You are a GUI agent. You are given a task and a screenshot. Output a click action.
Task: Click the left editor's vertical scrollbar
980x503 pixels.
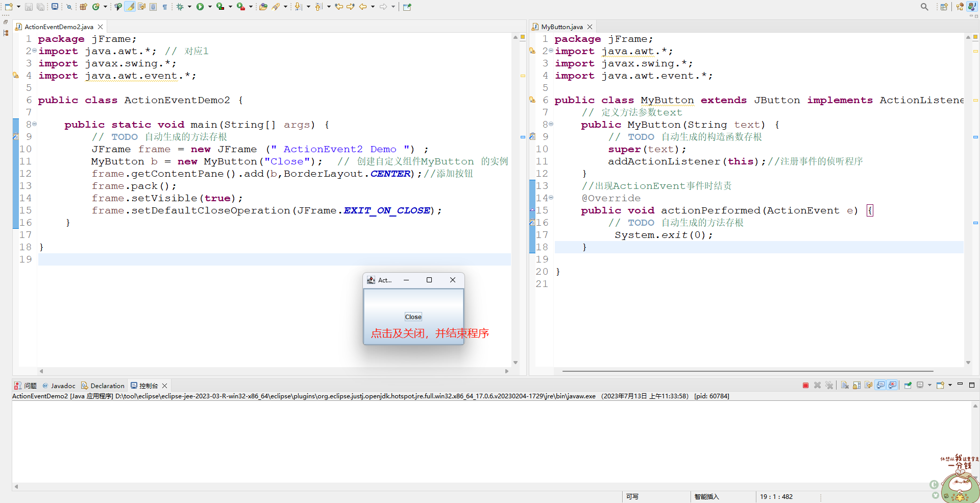click(515, 204)
